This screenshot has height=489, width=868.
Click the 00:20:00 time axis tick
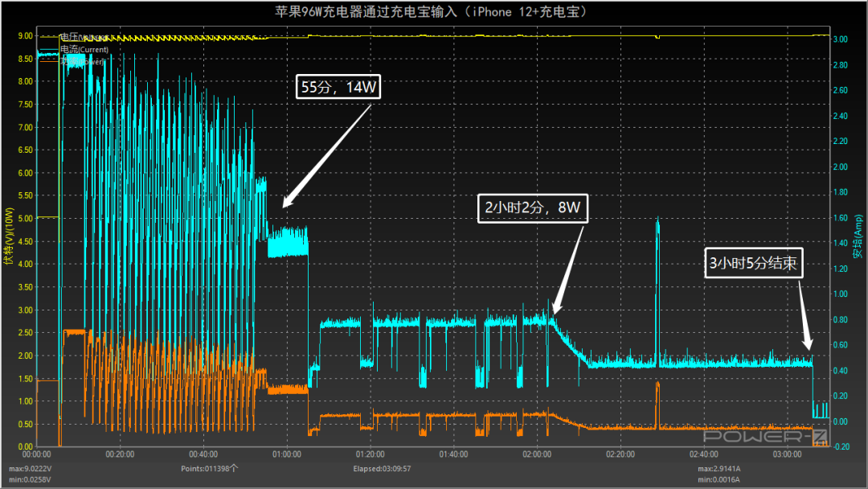click(x=120, y=454)
